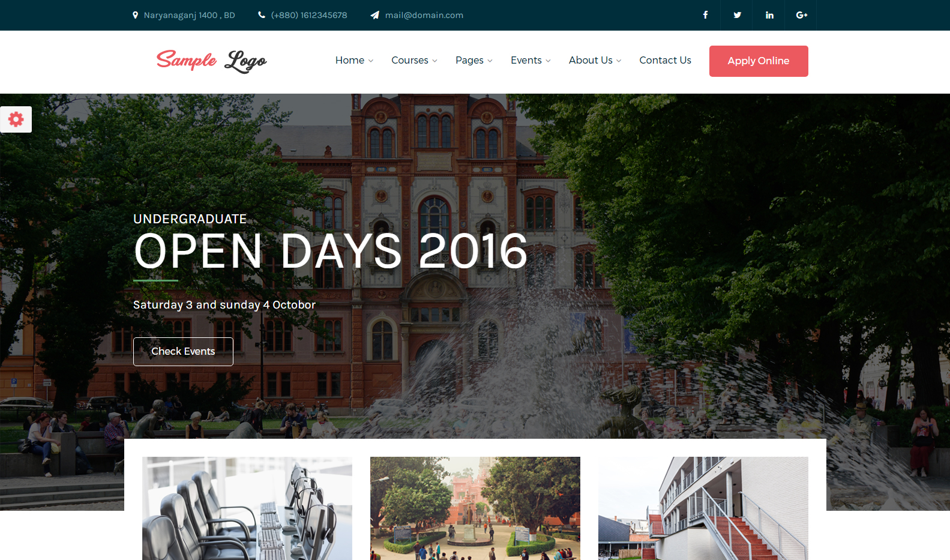
Task: Expand the Events dropdown menu
Action: [531, 60]
